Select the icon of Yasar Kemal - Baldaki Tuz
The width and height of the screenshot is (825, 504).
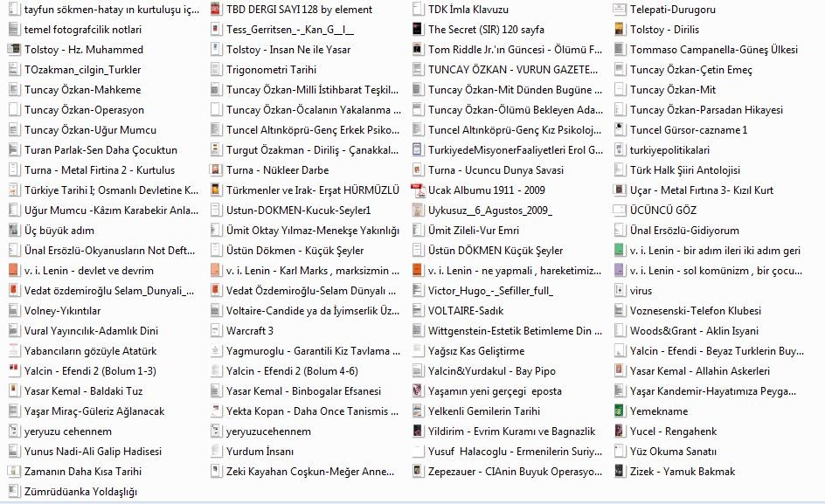tap(14, 391)
